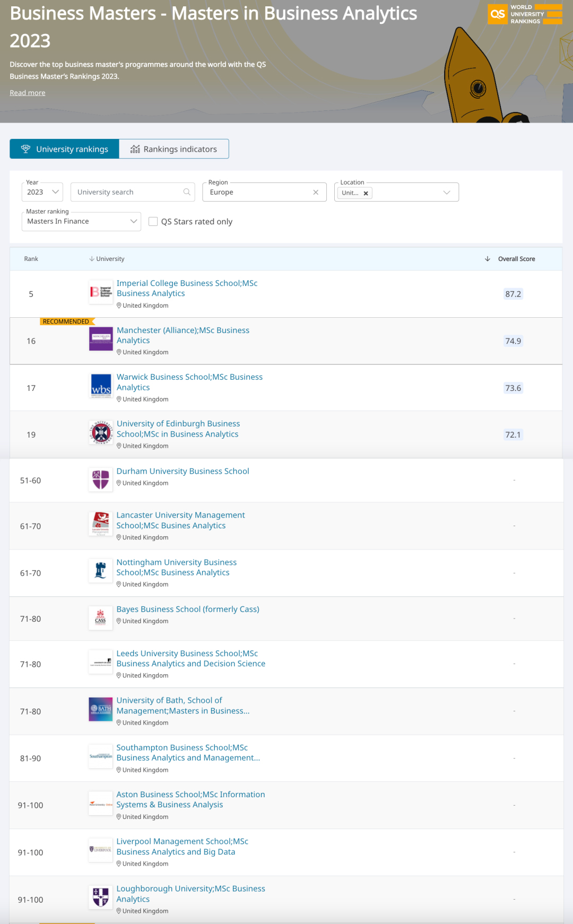Open the Location dropdown arrow

pos(447,193)
